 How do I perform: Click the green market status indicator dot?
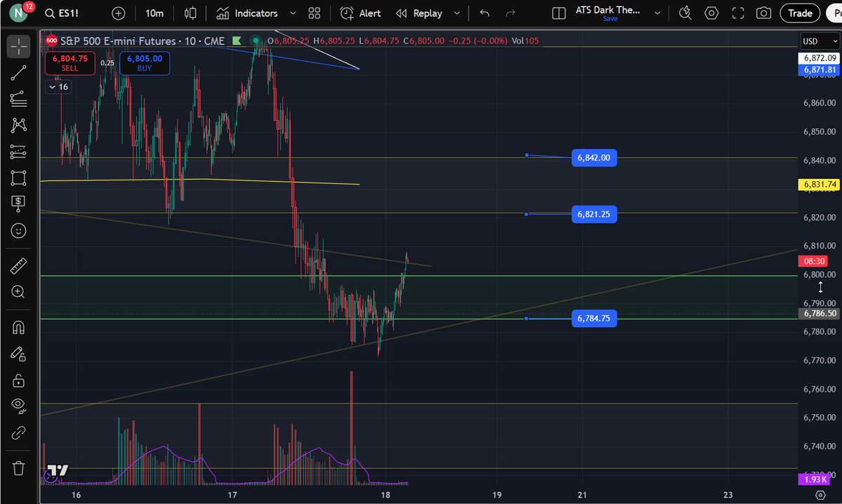[x=256, y=41]
